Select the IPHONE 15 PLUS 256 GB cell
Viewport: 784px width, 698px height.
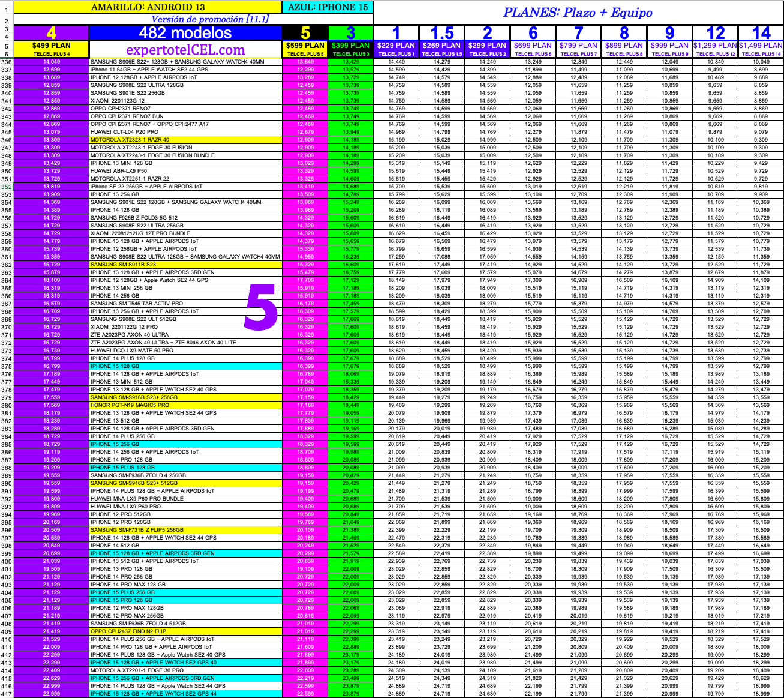[x=185, y=592]
